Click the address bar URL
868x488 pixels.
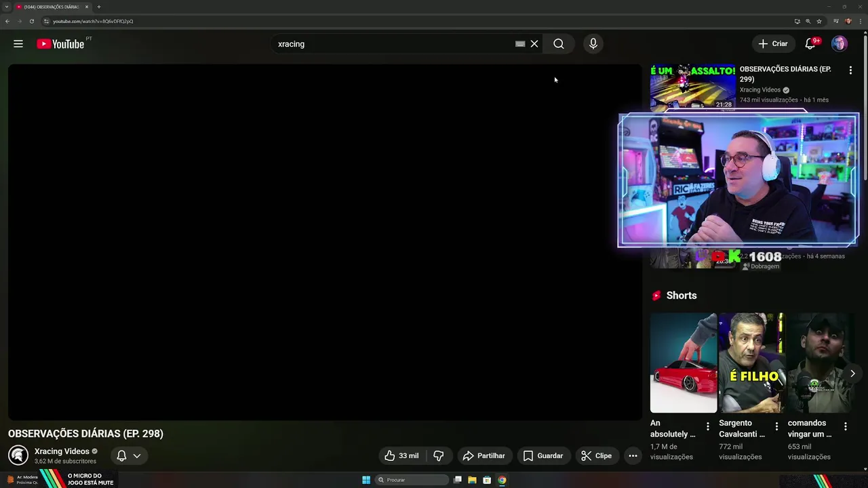(93, 21)
